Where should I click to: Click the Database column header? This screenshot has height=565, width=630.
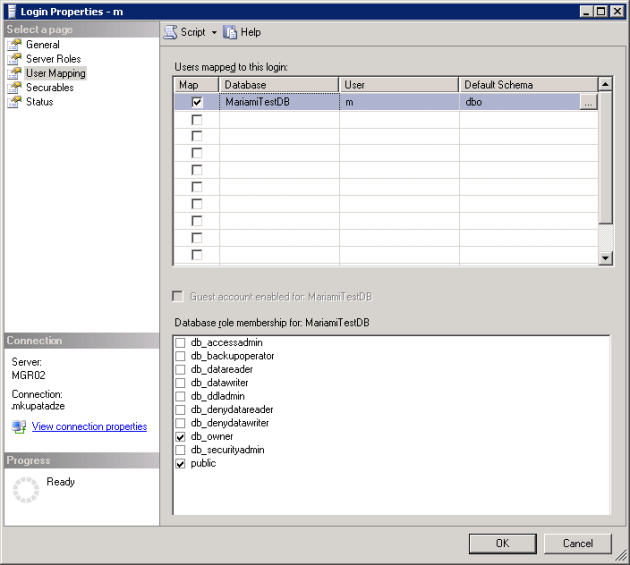click(x=279, y=85)
